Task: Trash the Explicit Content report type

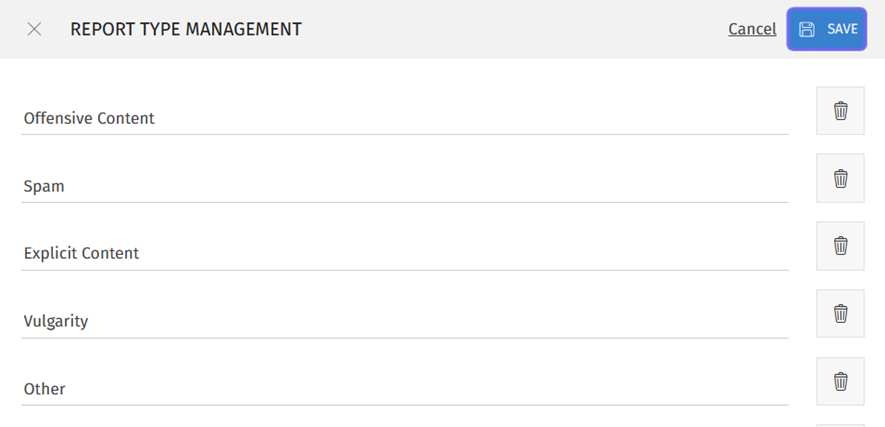Action: 840,246
